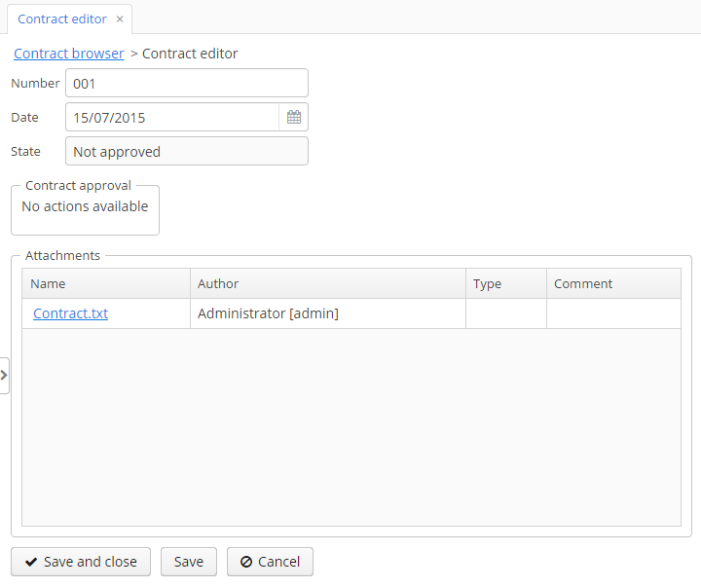Select the empty Comment cell of Contract.txt row

pyautogui.click(x=612, y=313)
